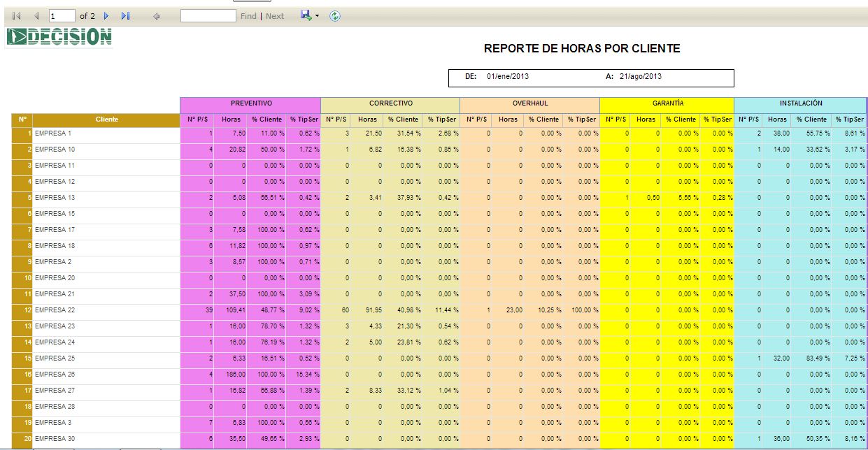This screenshot has width=868, height=450.
Task: Refresh the report
Action: (x=335, y=15)
